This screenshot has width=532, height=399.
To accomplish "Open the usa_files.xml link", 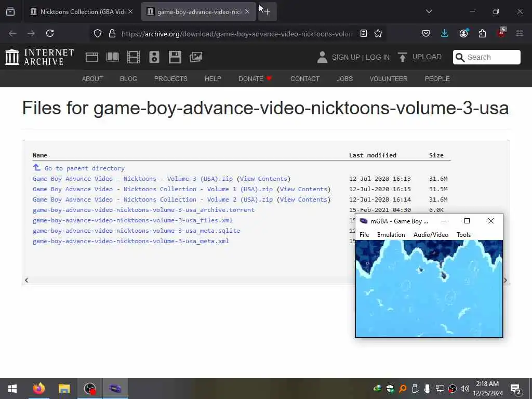I will pos(132,220).
